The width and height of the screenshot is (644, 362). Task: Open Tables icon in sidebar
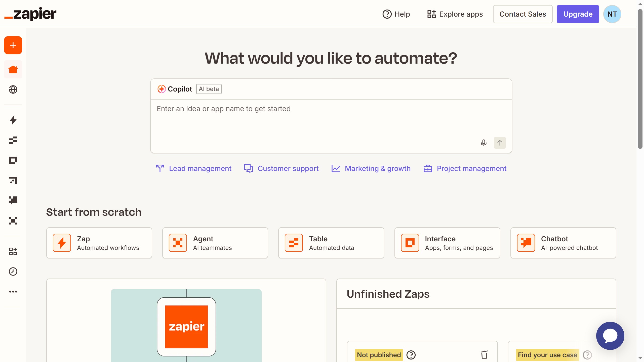(x=13, y=140)
